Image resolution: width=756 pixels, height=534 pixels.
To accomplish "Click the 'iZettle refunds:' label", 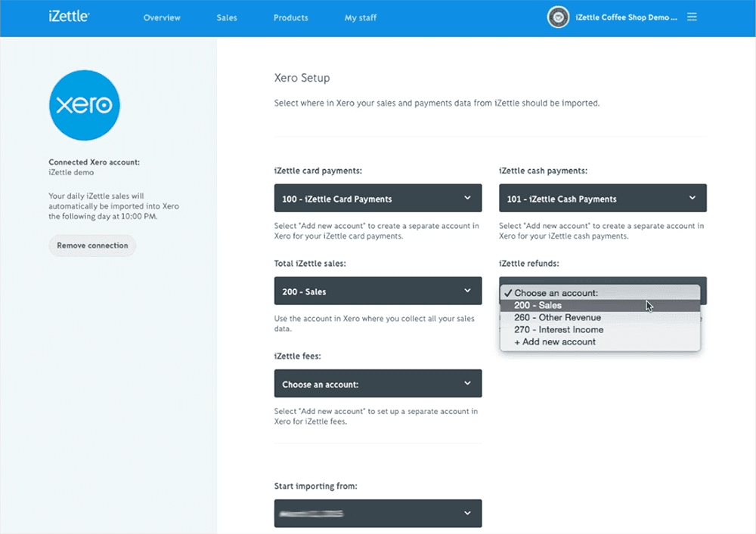I will click(x=529, y=264).
